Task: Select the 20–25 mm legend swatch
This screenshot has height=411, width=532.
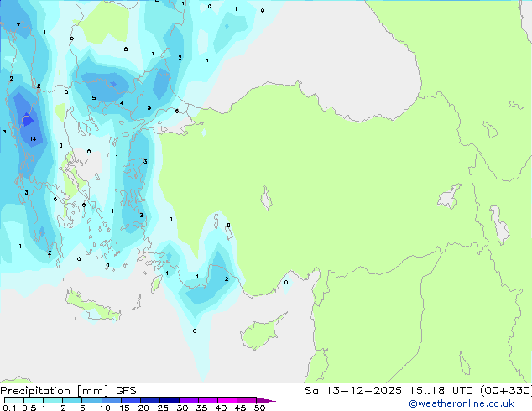Action: pyautogui.click(x=149, y=400)
